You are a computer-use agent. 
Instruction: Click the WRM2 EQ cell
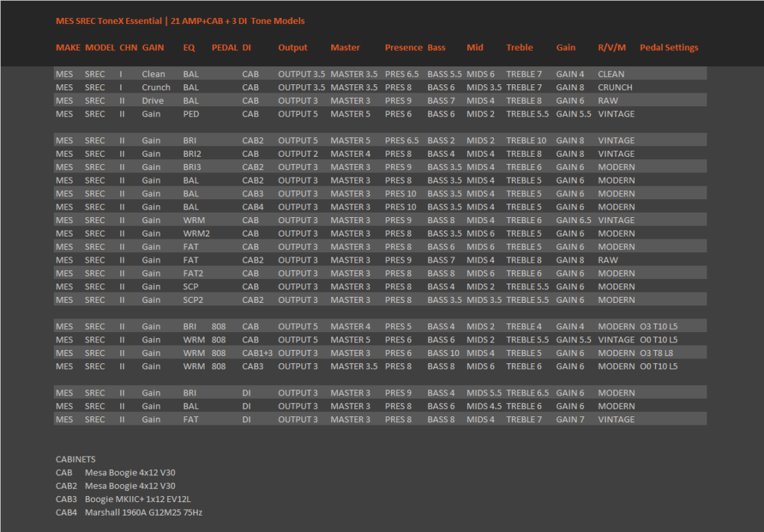tap(196, 234)
